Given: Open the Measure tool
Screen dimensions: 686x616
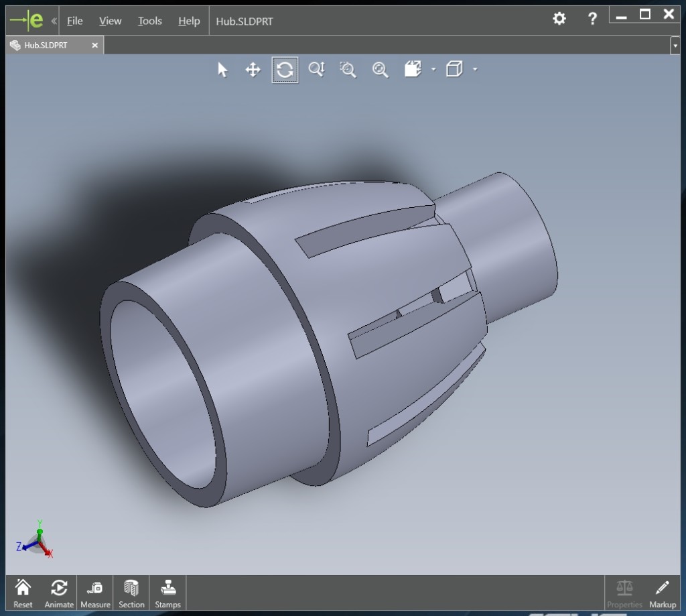Looking at the screenshot, I should coord(95,593).
